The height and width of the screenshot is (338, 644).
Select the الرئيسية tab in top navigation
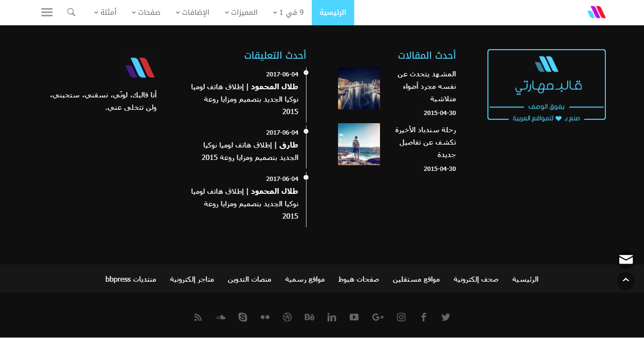(x=333, y=12)
